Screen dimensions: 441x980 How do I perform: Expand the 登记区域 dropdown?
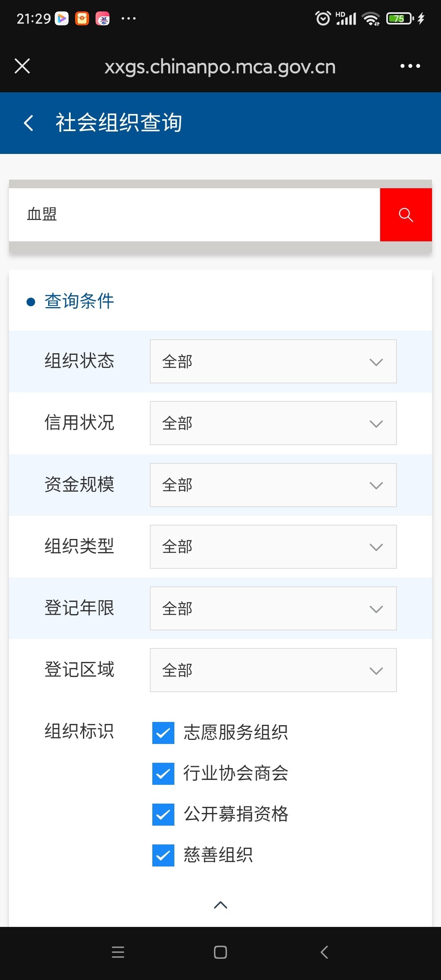pyautogui.click(x=273, y=670)
